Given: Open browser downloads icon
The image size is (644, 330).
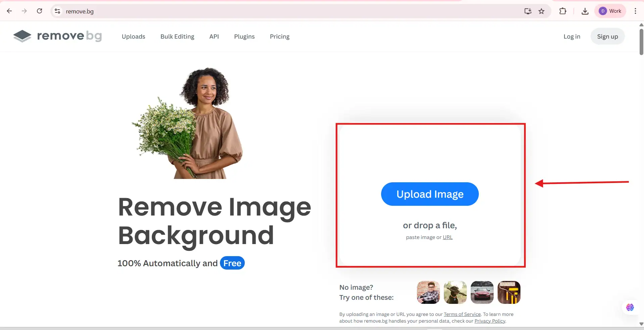Looking at the screenshot, I should 585,11.
